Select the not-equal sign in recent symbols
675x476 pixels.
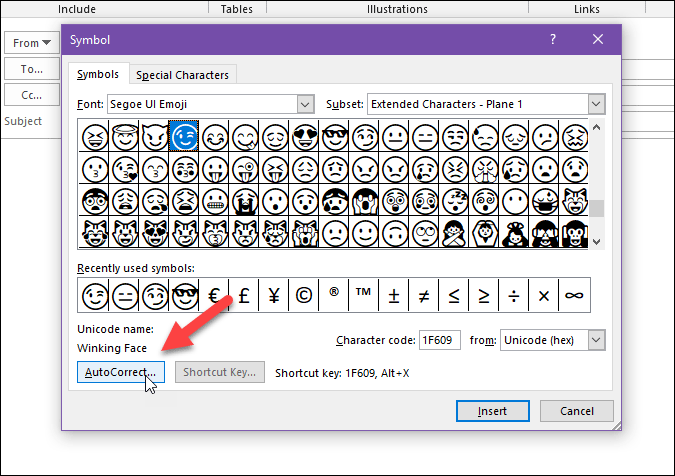tap(423, 295)
